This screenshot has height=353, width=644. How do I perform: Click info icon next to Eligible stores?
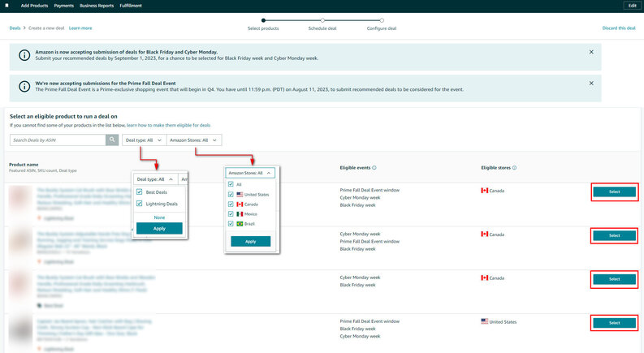click(514, 167)
